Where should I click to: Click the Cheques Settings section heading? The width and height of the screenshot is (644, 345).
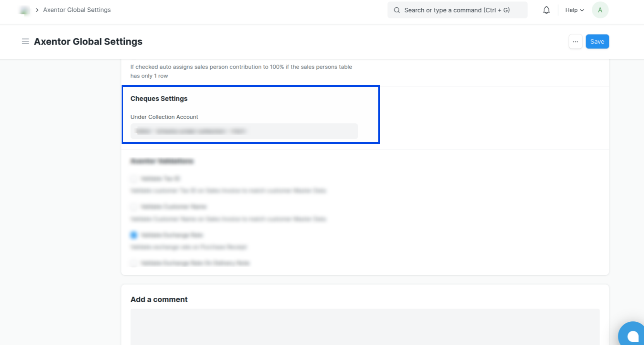point(159,98)
